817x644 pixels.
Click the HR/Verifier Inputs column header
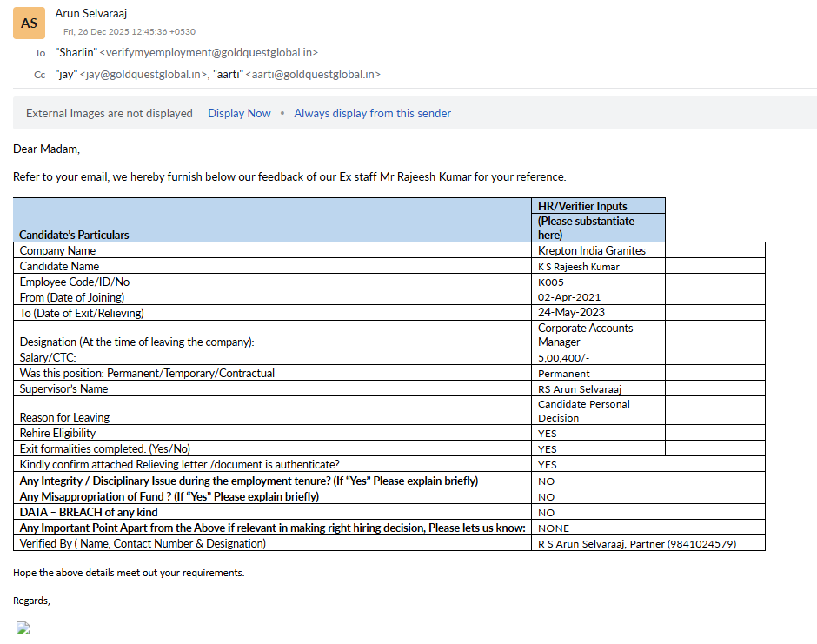coord(582,206)
